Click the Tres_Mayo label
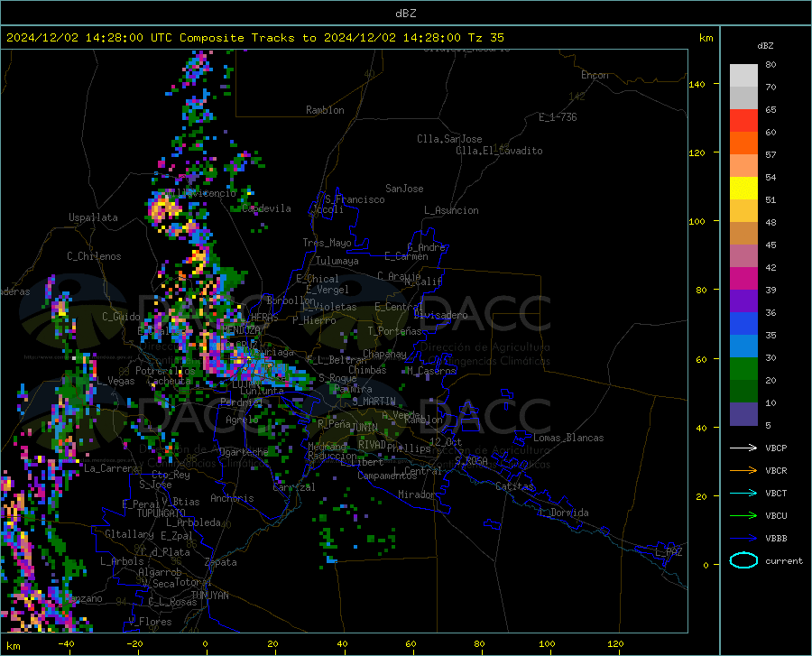Screen dimensions: 812x656 click(x=327, y=243)
